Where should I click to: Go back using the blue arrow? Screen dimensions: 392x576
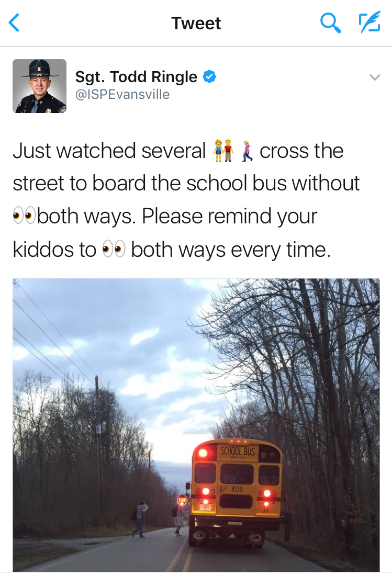tap(14, 23)
